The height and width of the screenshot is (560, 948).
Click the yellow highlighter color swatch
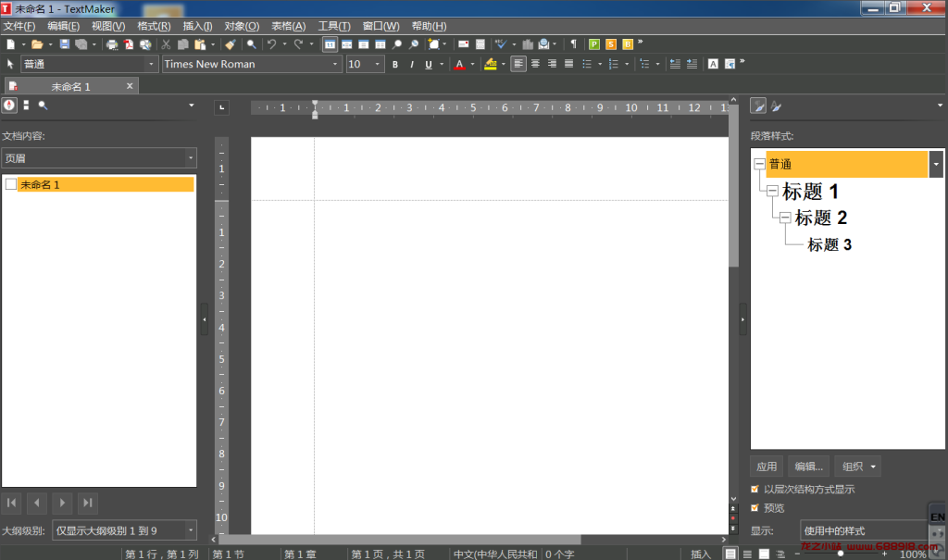[491, 64]
